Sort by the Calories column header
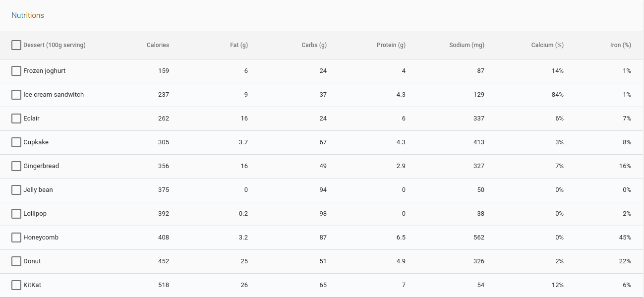The width and height of the screenshot is (644, 298). 158,45
